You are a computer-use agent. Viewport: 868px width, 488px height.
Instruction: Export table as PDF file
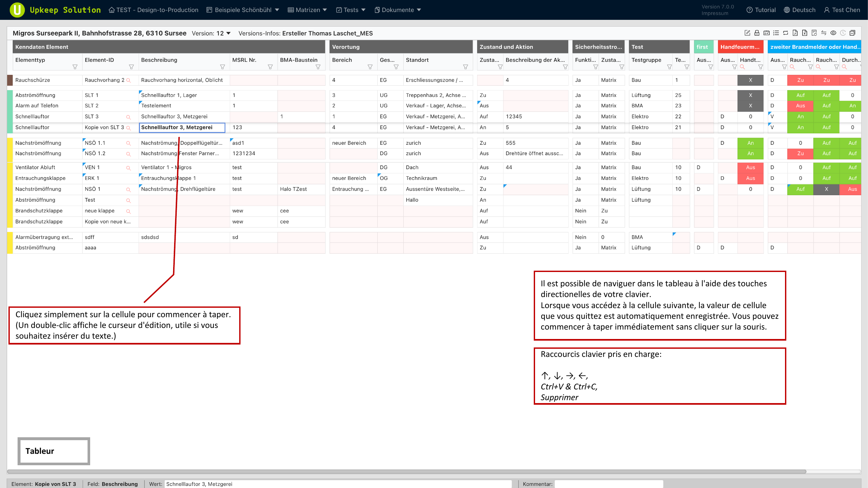795,33
